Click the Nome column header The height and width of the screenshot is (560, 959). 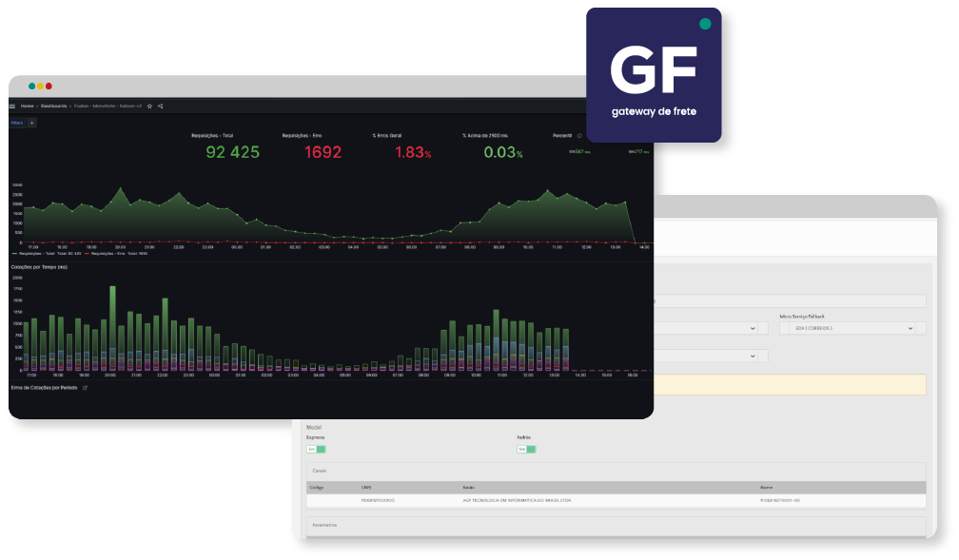point(767,488)
